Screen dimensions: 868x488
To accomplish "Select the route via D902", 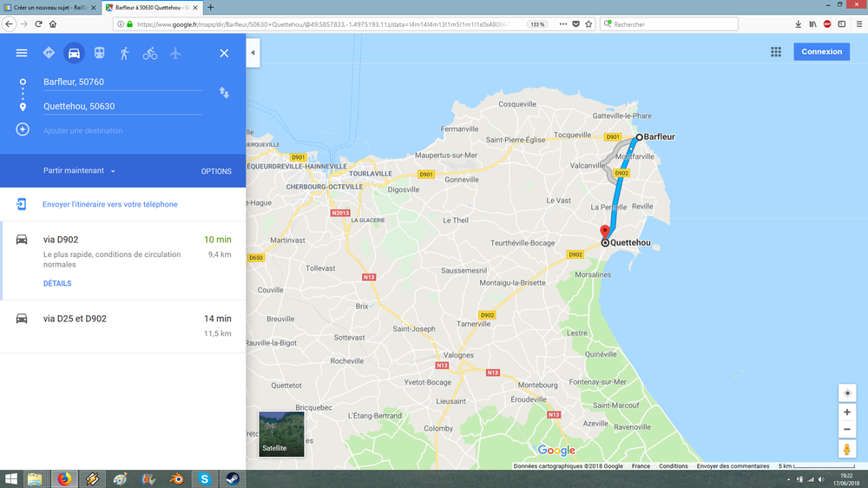I will coord(123,260).
